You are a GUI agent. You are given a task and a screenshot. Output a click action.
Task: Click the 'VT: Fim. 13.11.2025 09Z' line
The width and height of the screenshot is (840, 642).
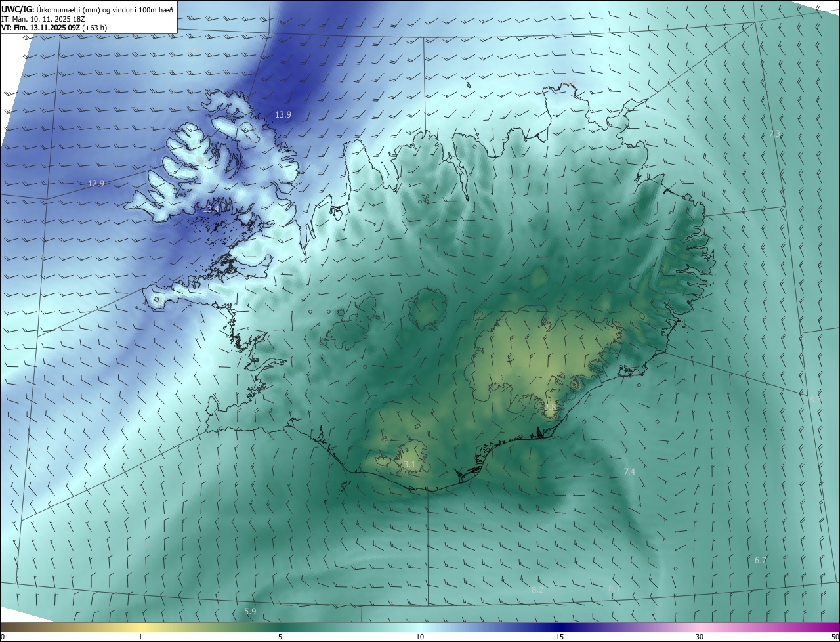pyautogui.click(x=54, y=28)
